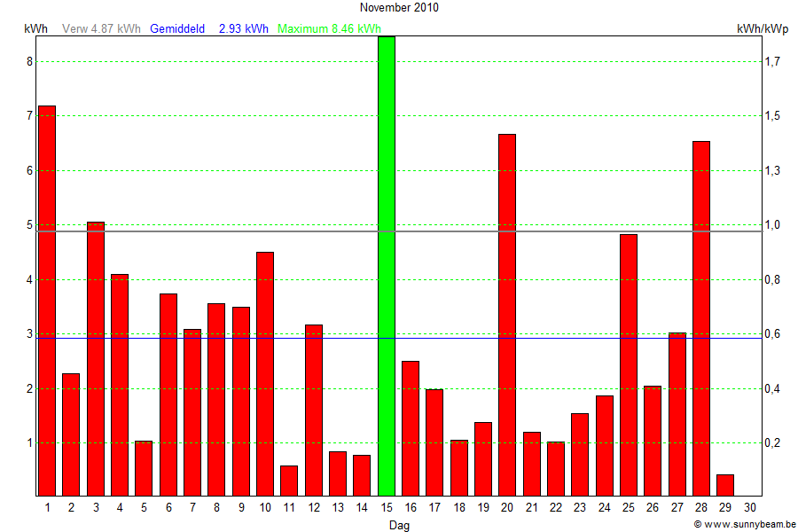
Task: Click the short red bar for day 29
Action: pos(725,485)
